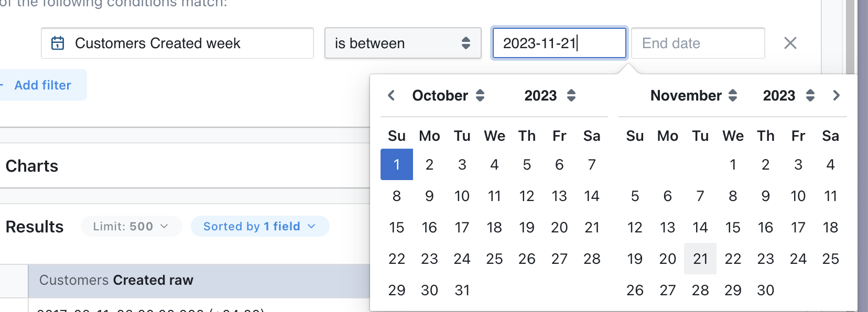Open the 'Sorted by 1 field' dropdown
868x312 pixels.
[259, 226]
